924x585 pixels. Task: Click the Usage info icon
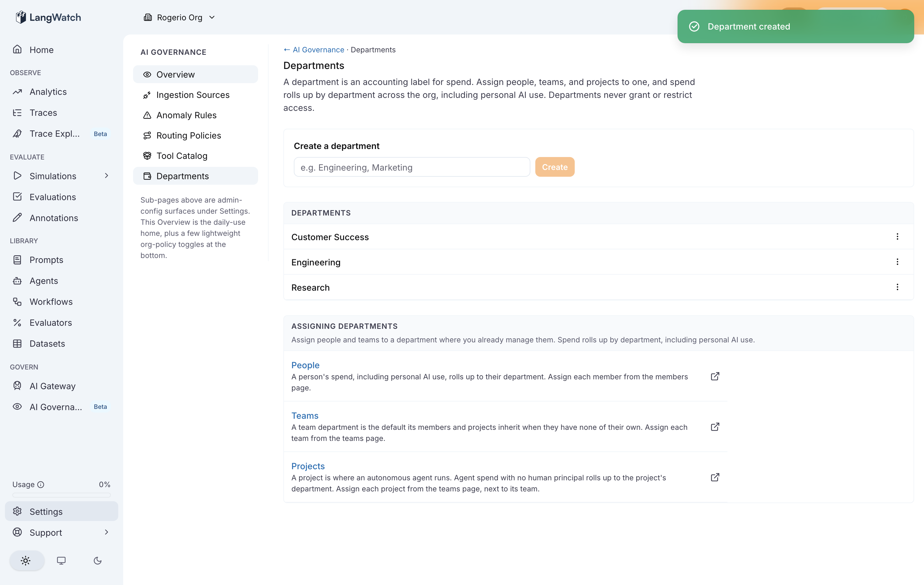tap(41, 485)
